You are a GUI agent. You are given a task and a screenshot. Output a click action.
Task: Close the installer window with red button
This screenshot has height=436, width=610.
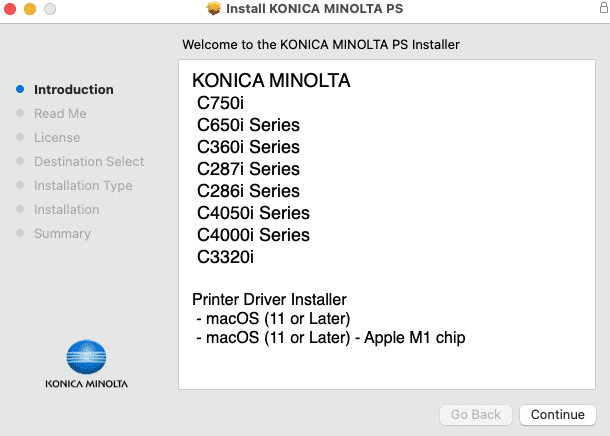pyautogui.click(x=10, y=9)
